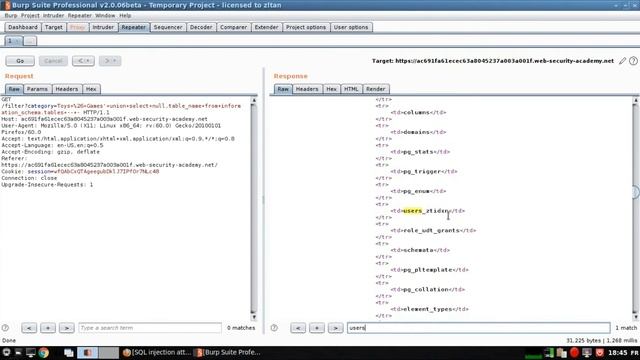Click response search next match arrow

(x=336, y=328)
